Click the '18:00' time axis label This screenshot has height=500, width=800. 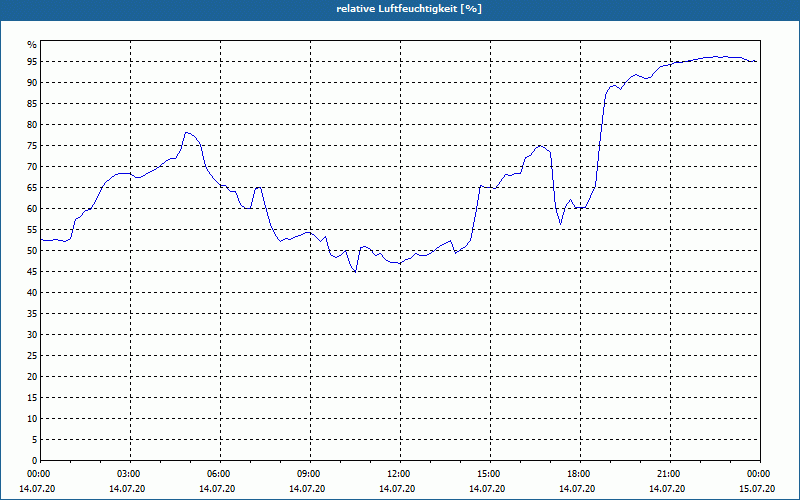(x=581, y=474)
